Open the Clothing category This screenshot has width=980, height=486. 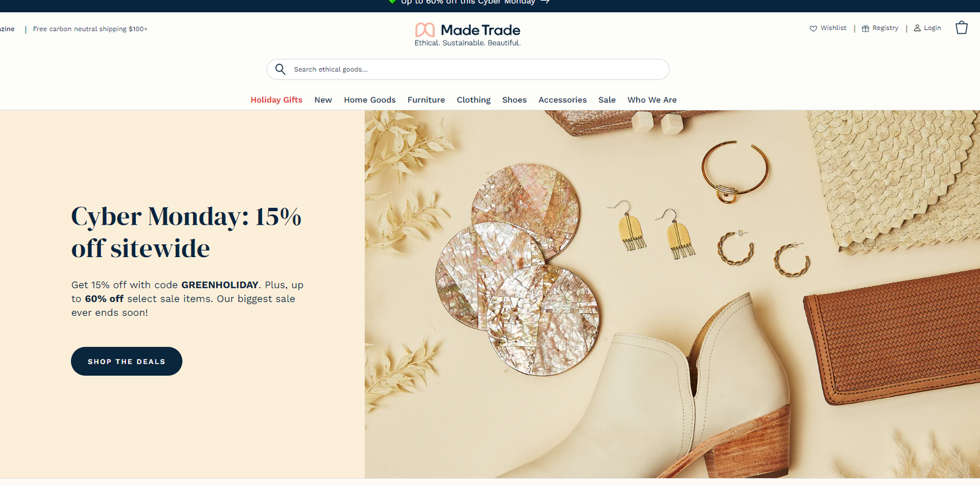[x=473, y=100]
